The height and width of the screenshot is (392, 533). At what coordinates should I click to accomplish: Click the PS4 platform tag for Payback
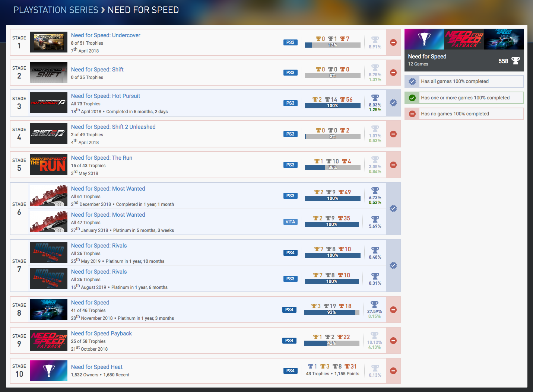click(289, 341)
